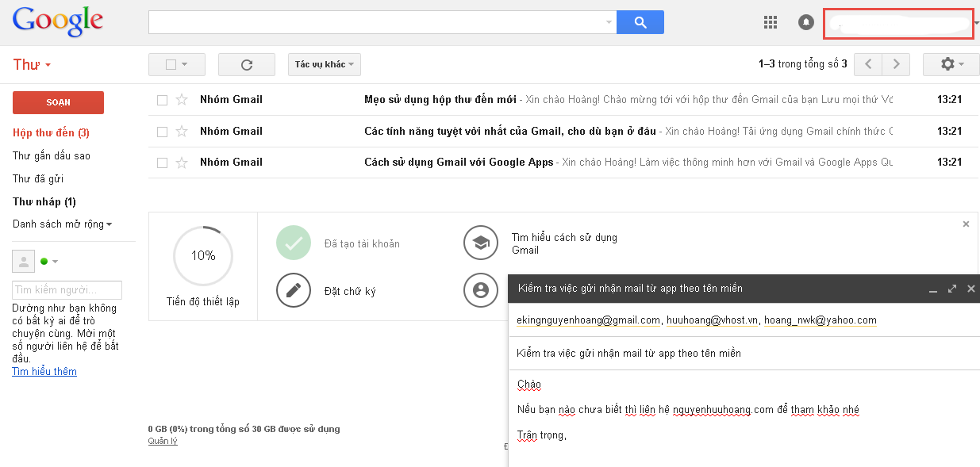
Task: Check the box for the second Nhóm Gmail email
Action: click(x=162, y=132)
